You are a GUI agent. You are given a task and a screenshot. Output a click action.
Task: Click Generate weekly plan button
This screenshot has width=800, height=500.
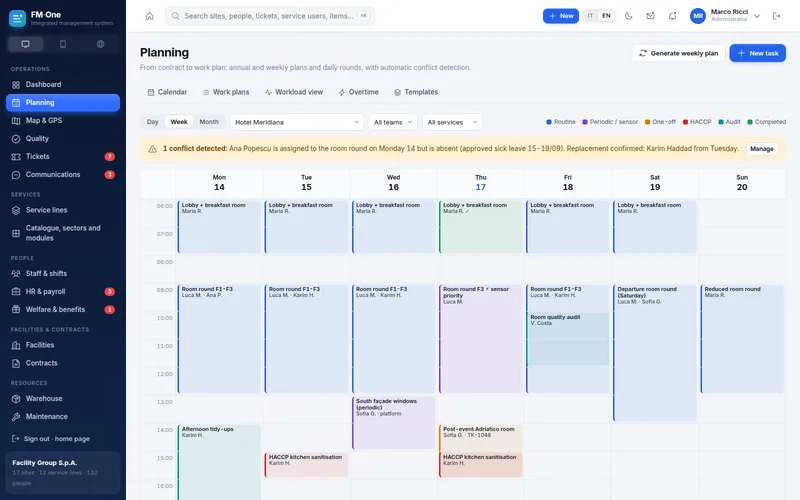[x=679, y=53]
